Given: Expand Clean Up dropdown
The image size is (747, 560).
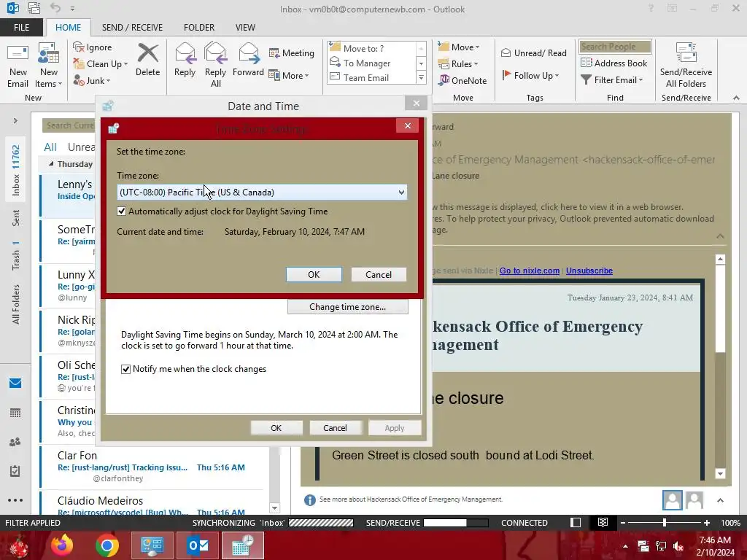Looking at the screenshot, I should [125, 64].
